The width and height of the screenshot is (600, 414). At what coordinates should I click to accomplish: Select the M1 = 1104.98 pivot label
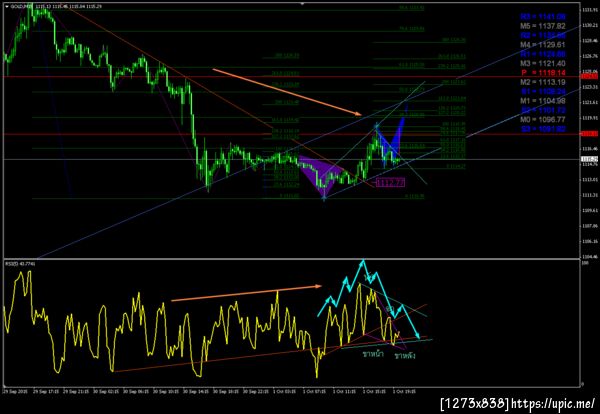click(x=543, y=101)
